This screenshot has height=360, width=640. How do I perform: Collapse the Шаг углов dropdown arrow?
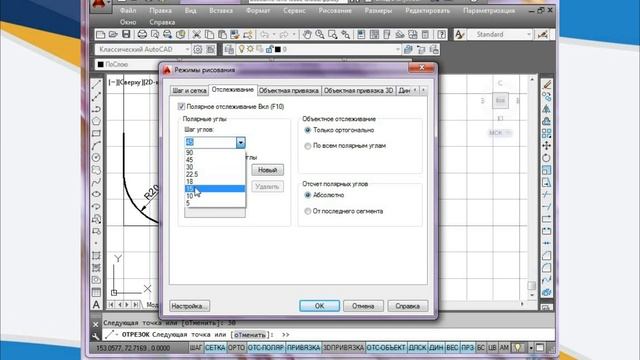pyautogui.click(x=240, y=142)
